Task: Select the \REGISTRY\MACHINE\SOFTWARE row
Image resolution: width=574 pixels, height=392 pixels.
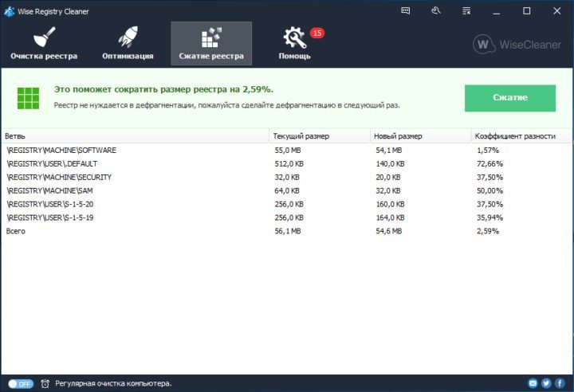Action: coord(62,150)
